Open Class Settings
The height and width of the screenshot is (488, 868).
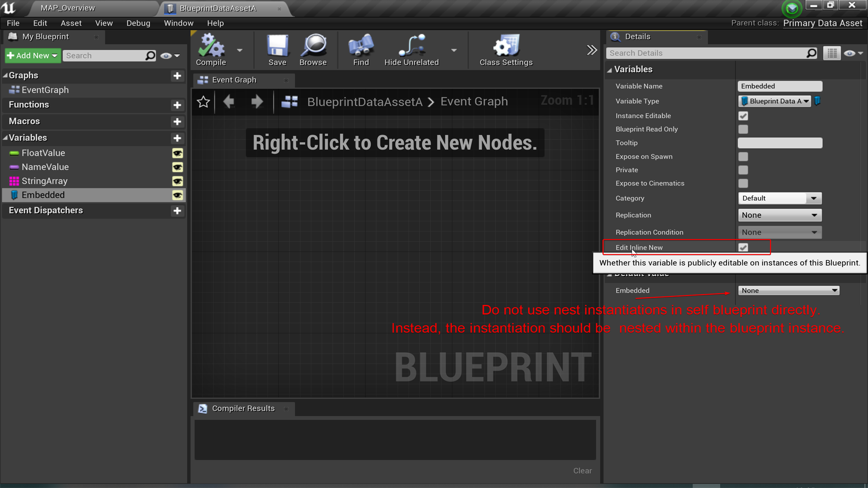(x=505, y=50)
